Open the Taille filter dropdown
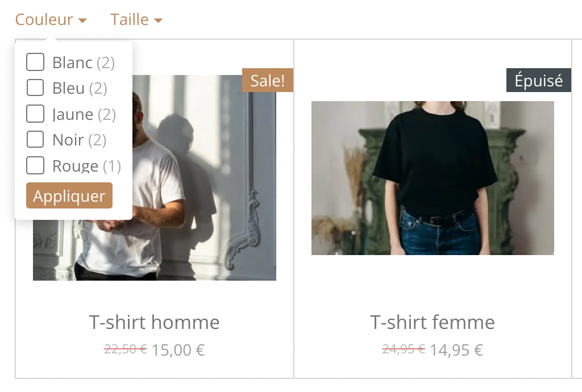This screenshot has width=582, height=392. click(x=136, y=20)
